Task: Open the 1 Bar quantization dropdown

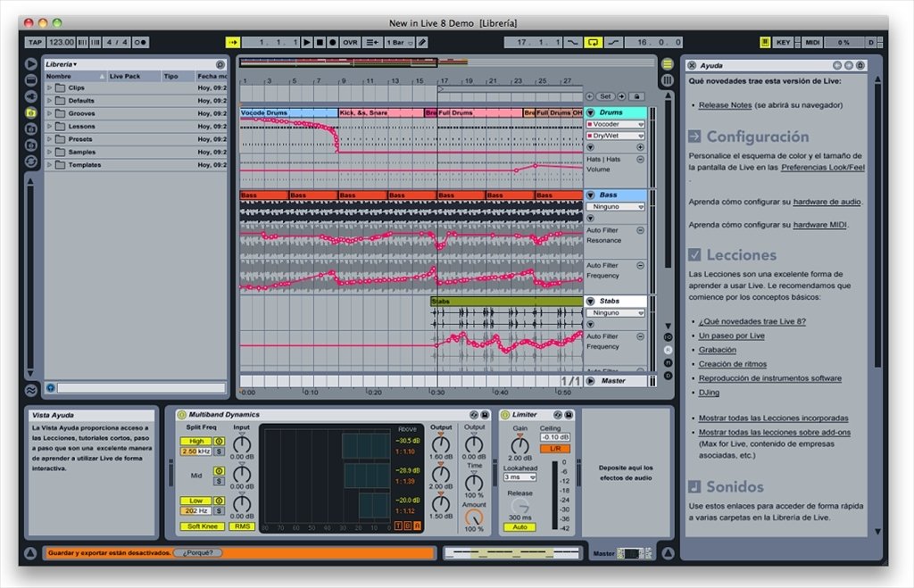Action: tap(399, 42)
